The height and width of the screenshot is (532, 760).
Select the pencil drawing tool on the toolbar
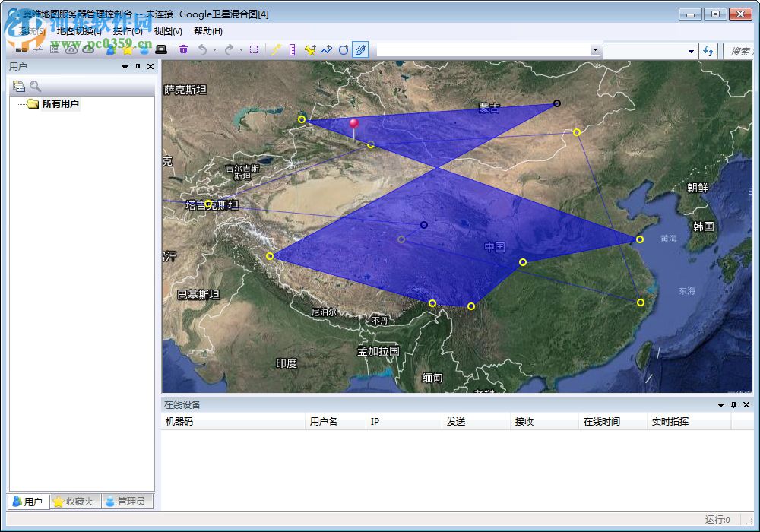point(361,49)
